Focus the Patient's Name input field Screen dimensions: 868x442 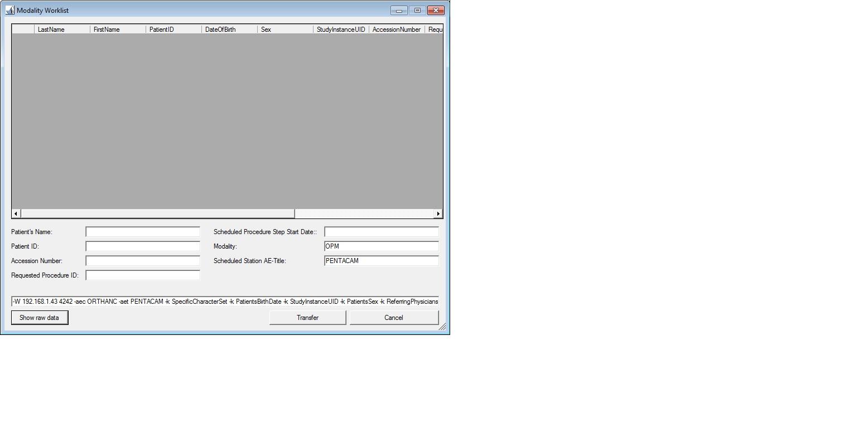click(143, 232)
